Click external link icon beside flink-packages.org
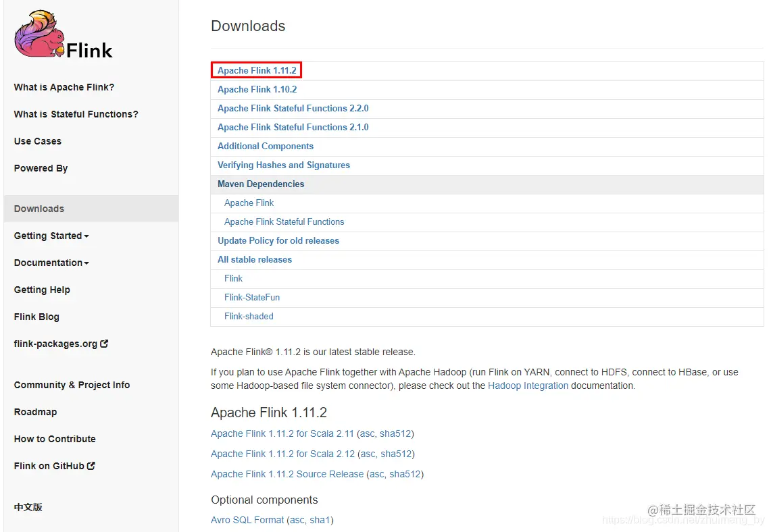 tap(104, 344)
